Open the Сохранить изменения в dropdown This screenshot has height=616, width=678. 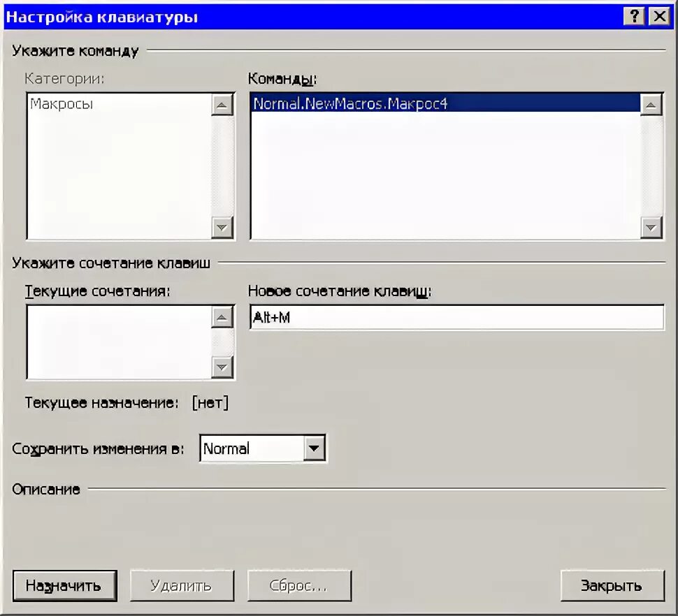click(x=315, y=448)
